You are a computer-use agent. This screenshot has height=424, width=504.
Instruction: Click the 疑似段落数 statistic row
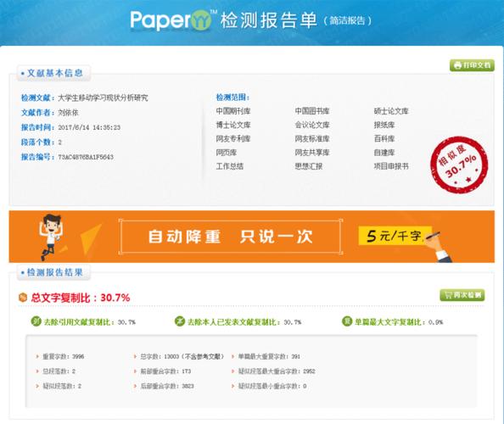[x=59, y=386]
